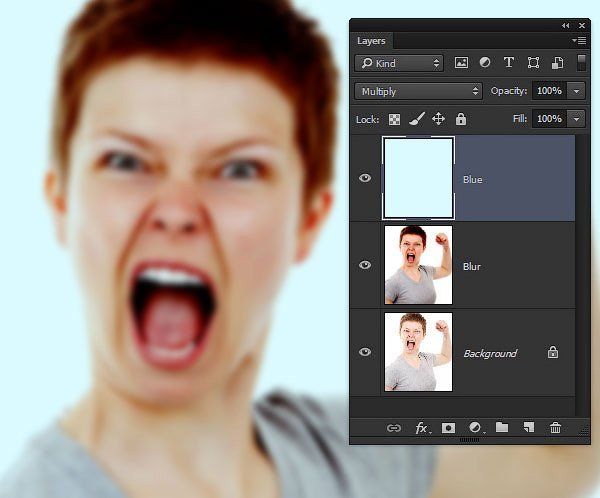
Task: Hide the Blue layer
Action: click(x=365, y=178)
